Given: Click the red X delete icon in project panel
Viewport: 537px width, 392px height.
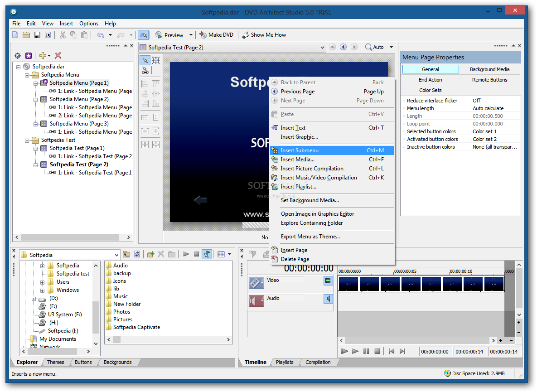Looking at the screenshot, I should pos(58,55).
